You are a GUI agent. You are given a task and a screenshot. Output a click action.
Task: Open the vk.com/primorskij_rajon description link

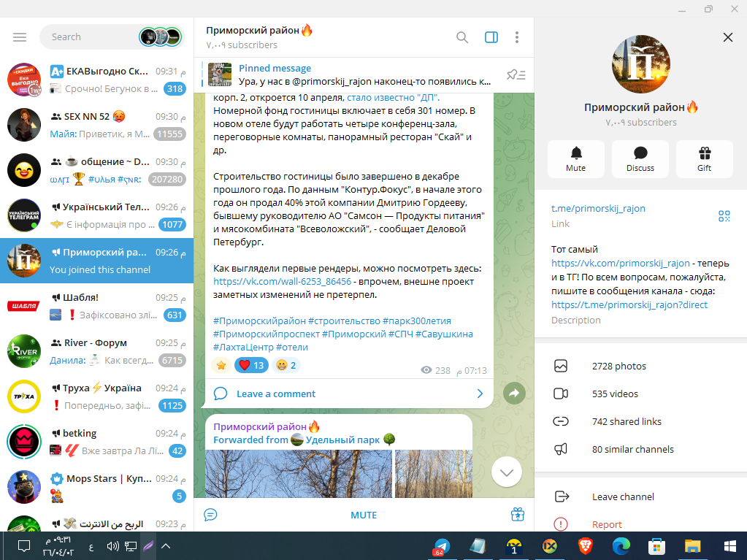tap(620, 264)
